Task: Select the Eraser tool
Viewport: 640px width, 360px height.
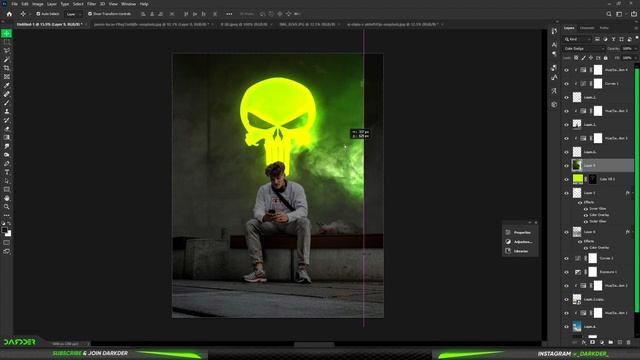Action: click(7, 129)
